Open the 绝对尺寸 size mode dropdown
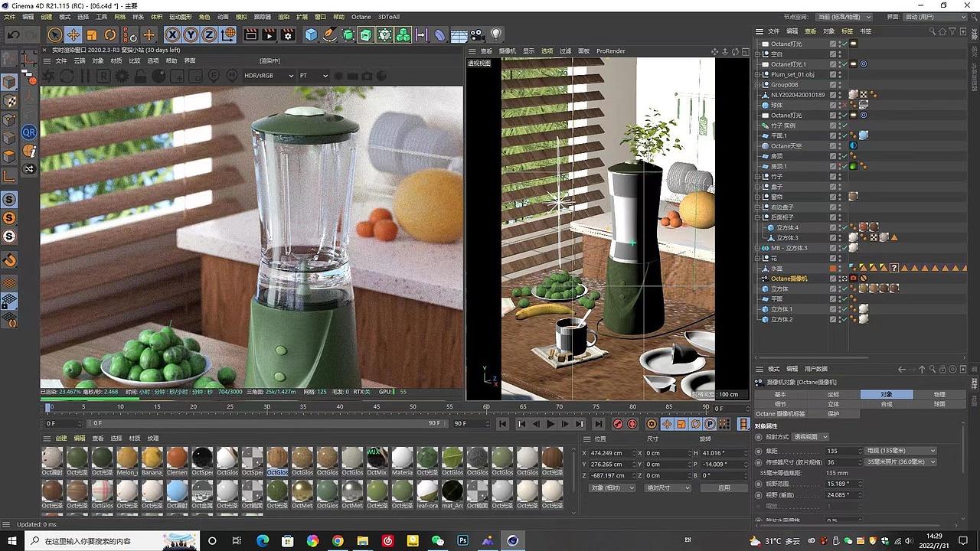This screenshot has height=551, width=980. click(667, 487)
